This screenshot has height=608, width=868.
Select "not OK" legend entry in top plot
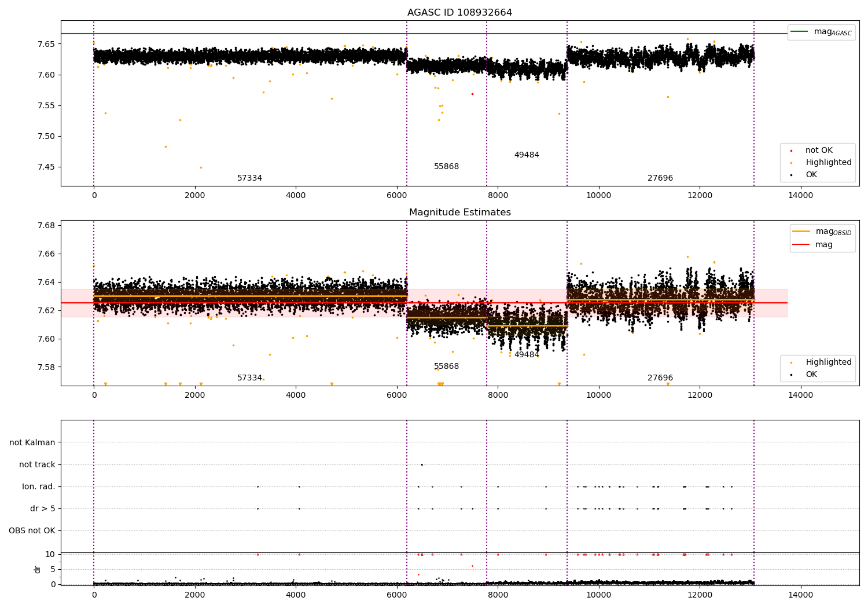pos(819,151)
